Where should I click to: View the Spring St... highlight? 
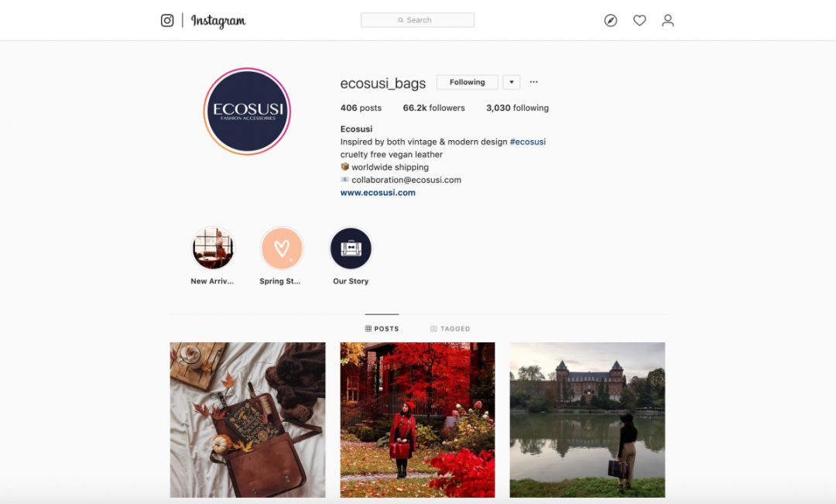click(282, 248)
